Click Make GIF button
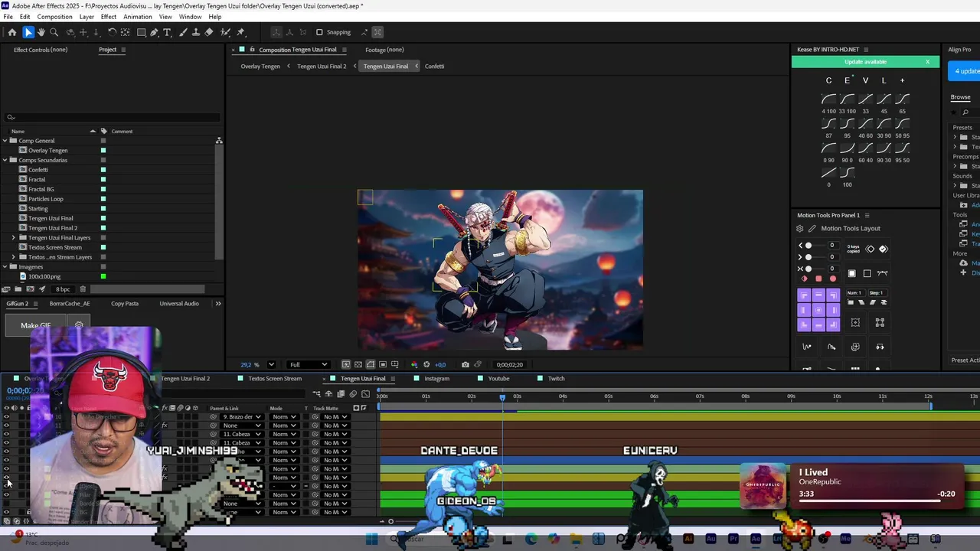The image size is (980, 551). [35, 325]
